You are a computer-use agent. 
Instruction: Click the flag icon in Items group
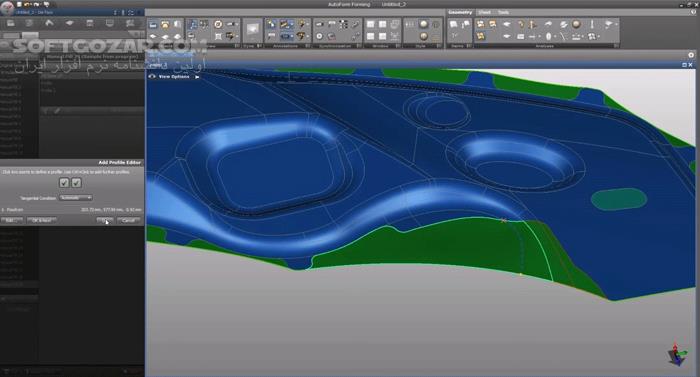point(466,24)
